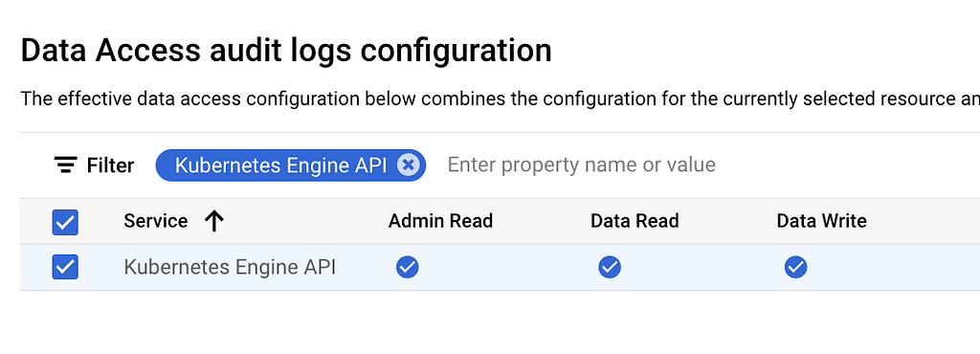Uncheck the Kubernetes Engine API row checkbox

tap(65, 267)
